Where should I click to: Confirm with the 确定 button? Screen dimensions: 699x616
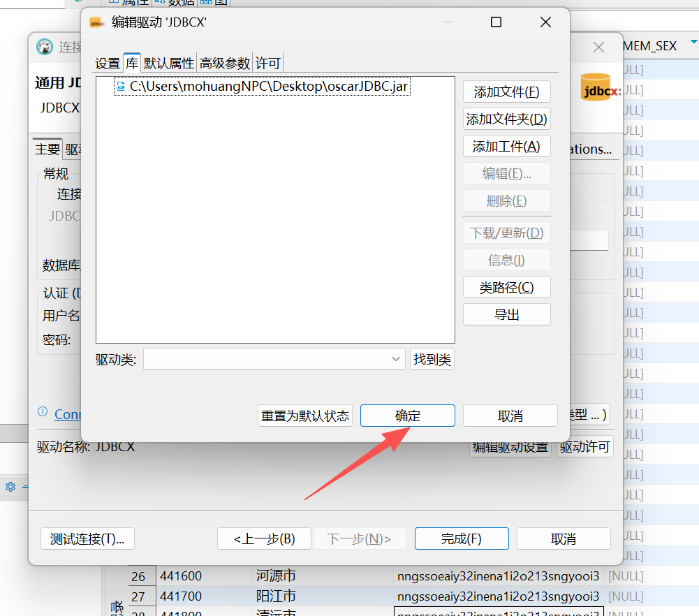coord(407,416)
